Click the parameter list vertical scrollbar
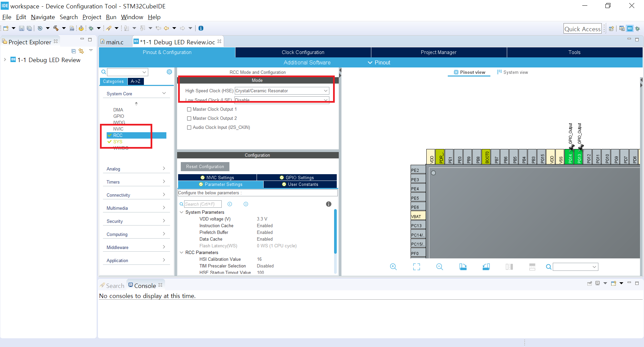Screen dimensions: 644x347 335,231
